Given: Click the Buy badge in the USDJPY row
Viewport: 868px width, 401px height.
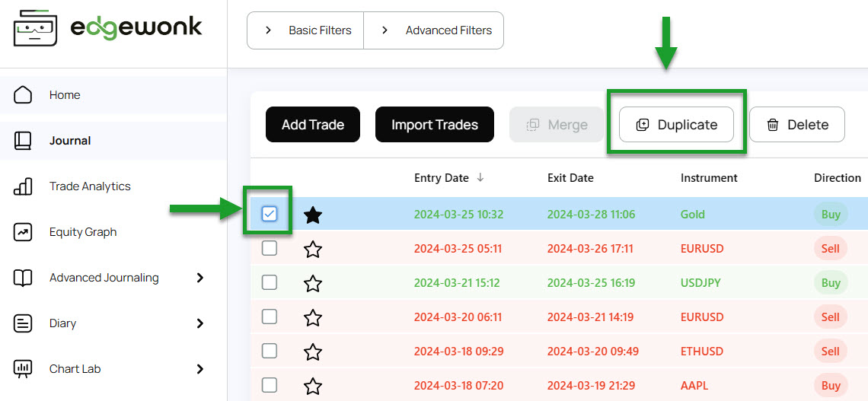Looking at the screenshot, I should [x=831, y=282].
